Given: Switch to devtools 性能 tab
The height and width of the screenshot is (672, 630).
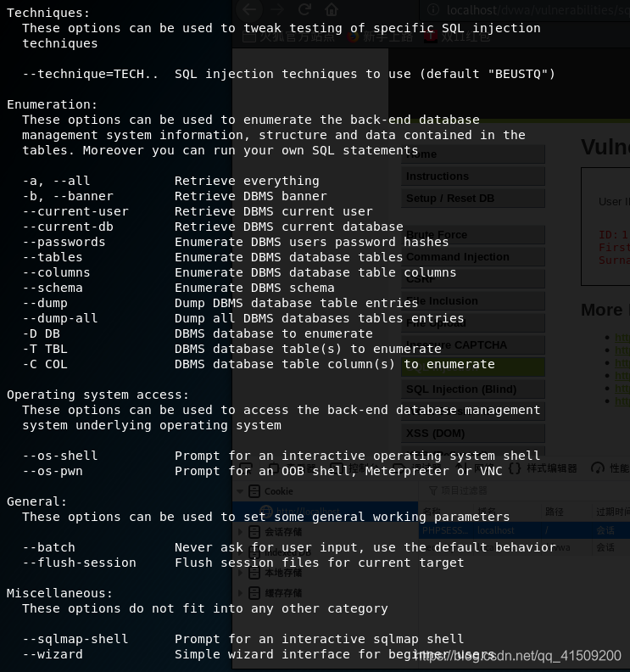Looking at the screenshot, I should point(610,468).
